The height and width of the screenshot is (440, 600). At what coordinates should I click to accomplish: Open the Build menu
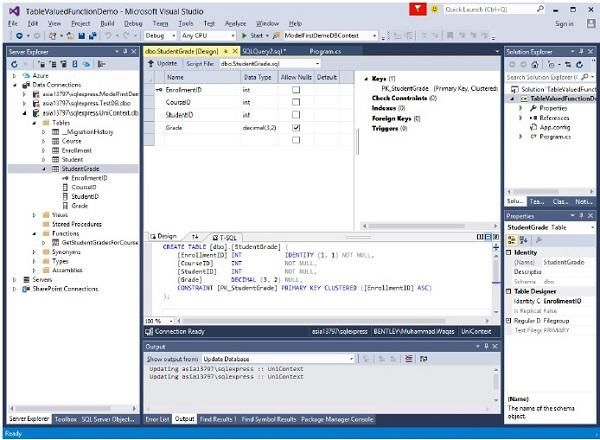107,23
